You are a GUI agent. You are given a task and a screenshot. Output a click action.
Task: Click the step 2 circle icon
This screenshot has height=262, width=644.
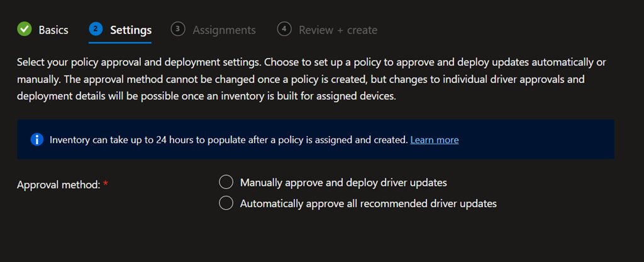(96, 29)
